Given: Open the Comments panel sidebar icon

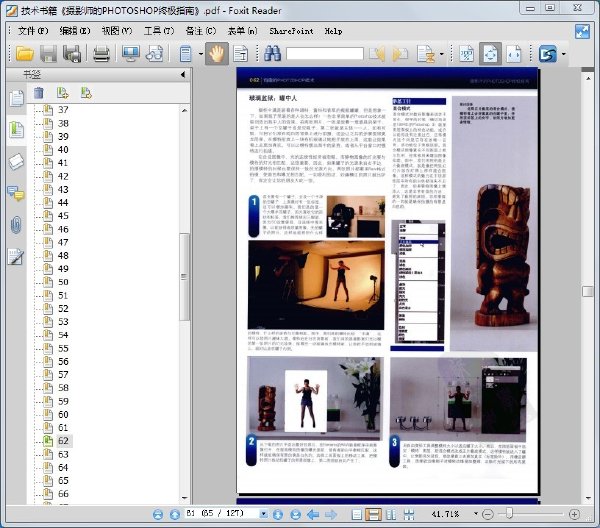Looking at the screenshot, I should [16, 193].
